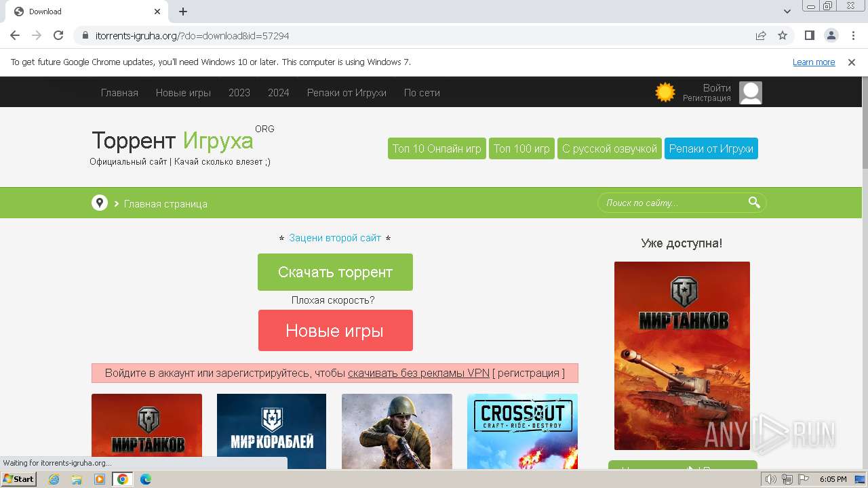Viewport: 868px width, 488px height.
Task: Click the volume speaker tray icon
Action: 771,479
